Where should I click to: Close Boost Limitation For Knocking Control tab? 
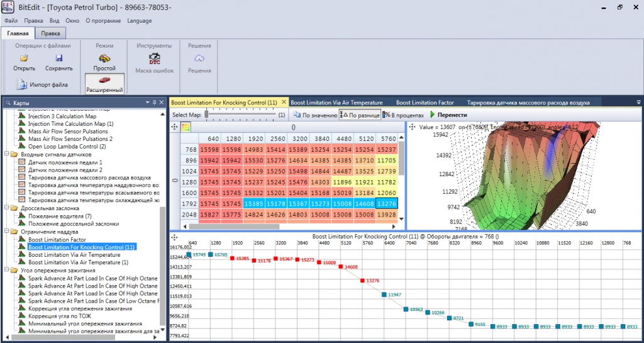(284, 103)
